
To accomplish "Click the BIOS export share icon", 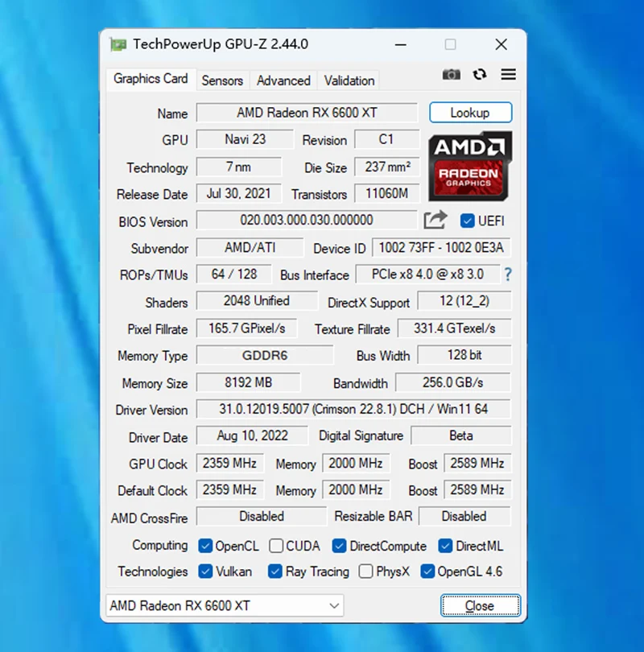I will (x=435, y=220).
